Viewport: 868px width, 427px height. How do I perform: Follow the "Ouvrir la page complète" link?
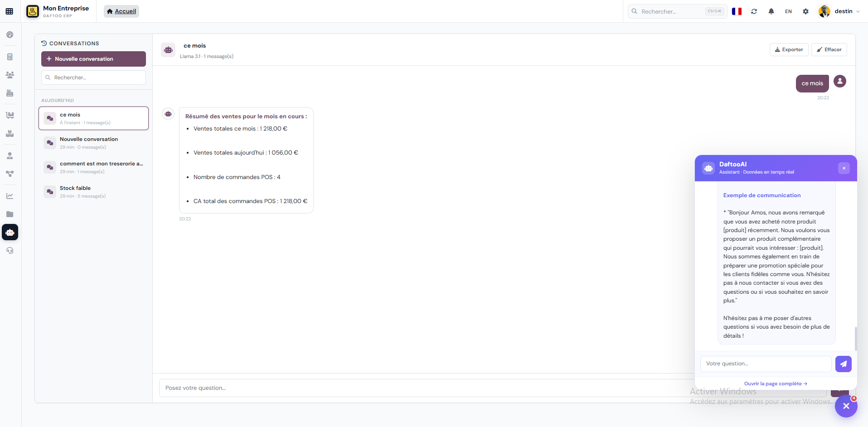tap(776, 383)
